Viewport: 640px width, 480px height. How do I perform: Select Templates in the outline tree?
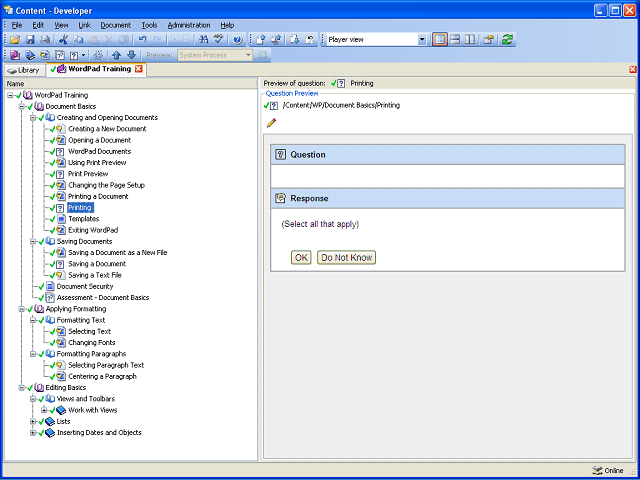pyautogui.click(x=84, y=219)
